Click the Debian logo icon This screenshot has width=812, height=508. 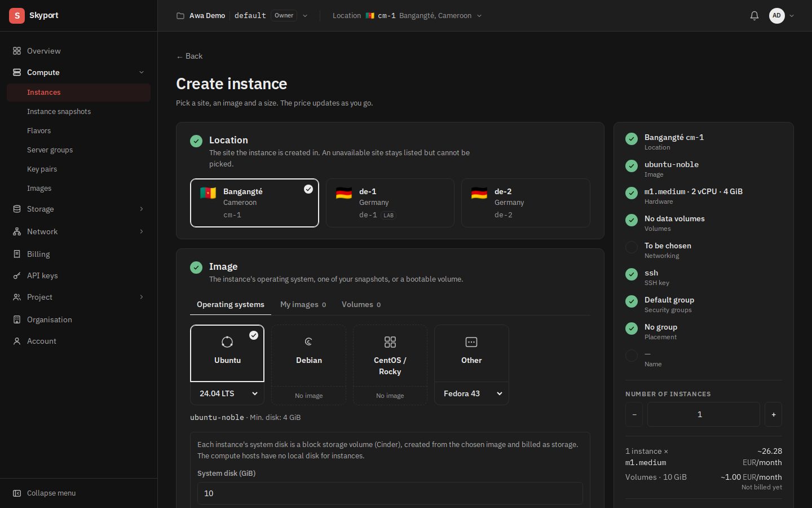coord(308,341)
